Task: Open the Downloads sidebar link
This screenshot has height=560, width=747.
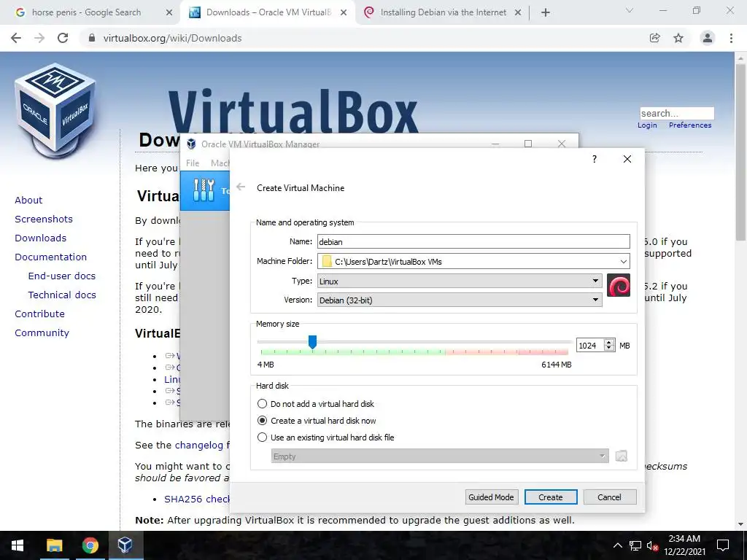Action: point(41,238)
